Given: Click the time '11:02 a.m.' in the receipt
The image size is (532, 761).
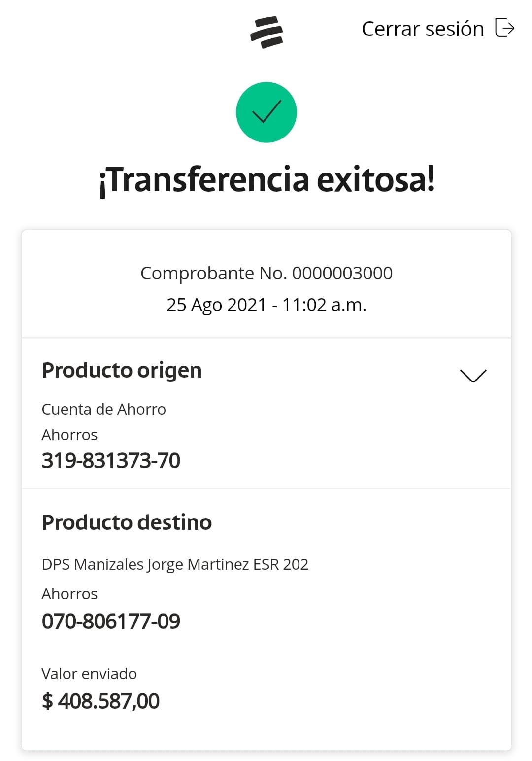Looking at the screenshot, I should (324, 305).
